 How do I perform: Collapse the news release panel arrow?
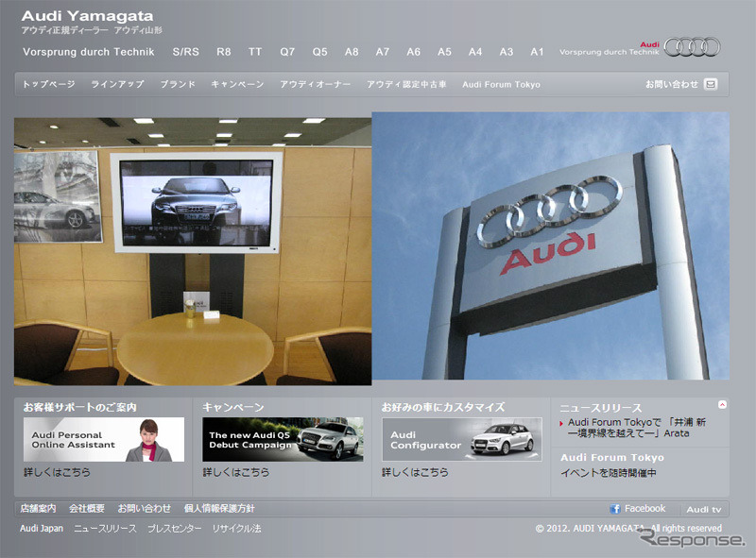[722, 404]
